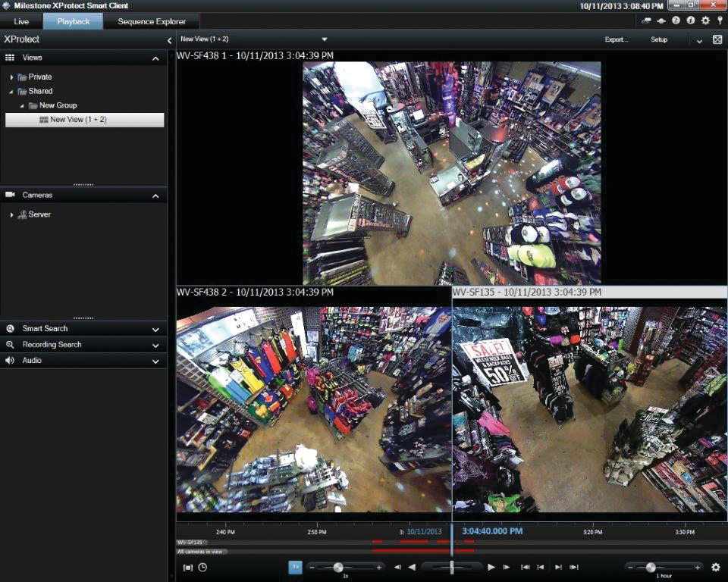The height and width of the screenshot is (582, 728).
Task: Adjust the playback speed slider
Action: 337,567
